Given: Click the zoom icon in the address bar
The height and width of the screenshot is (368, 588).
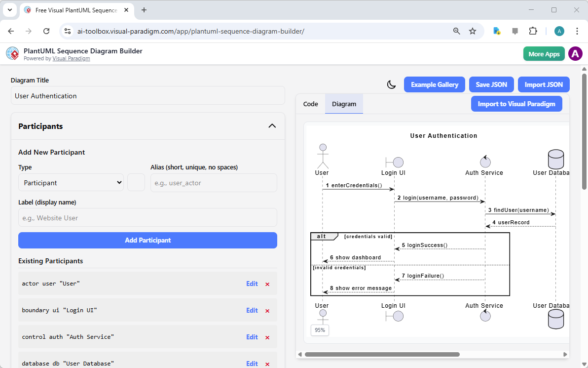Looking at the screenshot, I should point(456,31).
